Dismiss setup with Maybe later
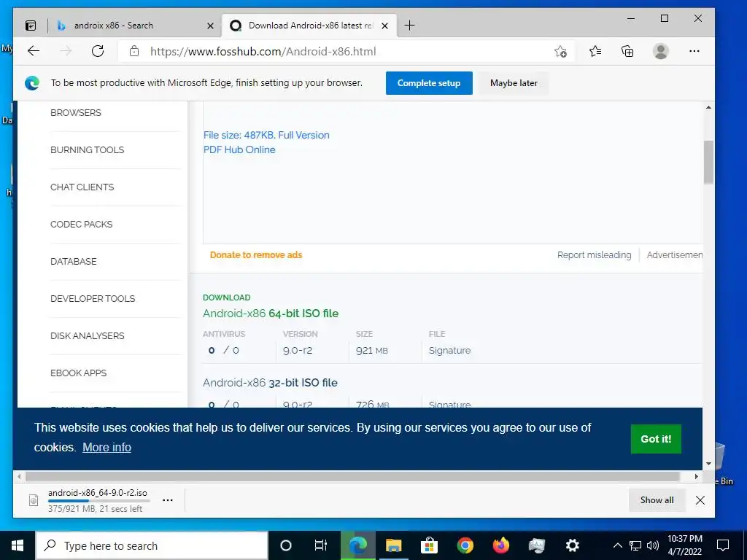Screen dimensions: 747x560 click(x=514, y=83)
